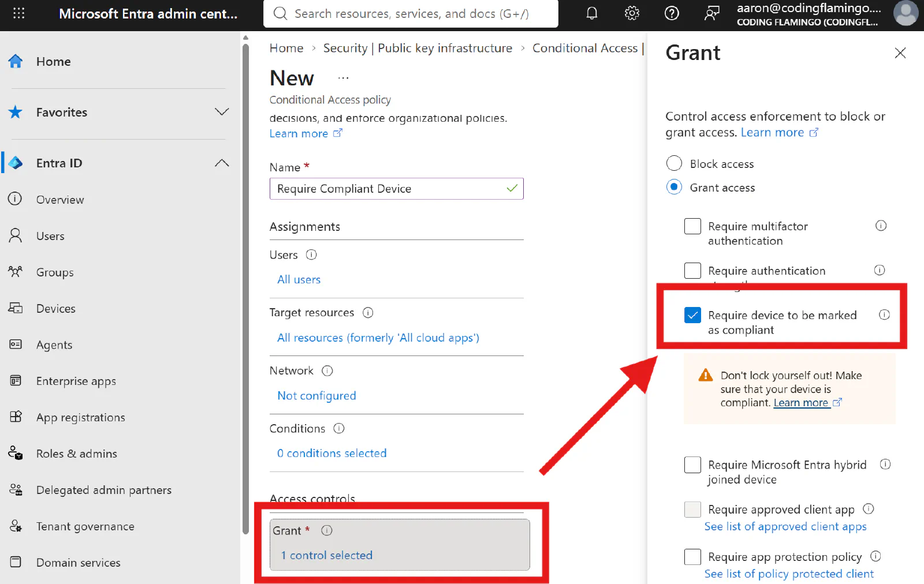The height and width of the screenshot is (584, 924).
Task: Click info icon for Require multifactor authentication
Action: pyautogui.click(x=881, y=226)
